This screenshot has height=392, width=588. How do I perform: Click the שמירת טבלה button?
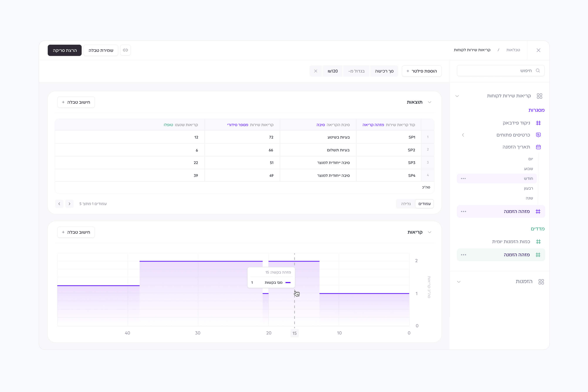click(x=101, y=50)
